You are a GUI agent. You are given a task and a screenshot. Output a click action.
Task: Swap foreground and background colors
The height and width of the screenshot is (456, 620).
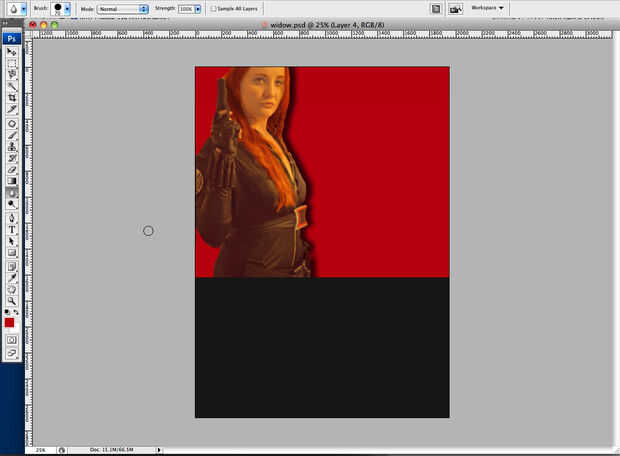[x=16, y=312]
